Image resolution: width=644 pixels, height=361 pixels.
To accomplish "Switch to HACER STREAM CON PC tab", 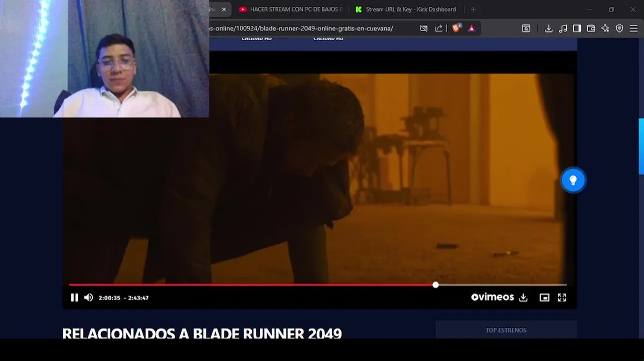I will click(291, 10).
